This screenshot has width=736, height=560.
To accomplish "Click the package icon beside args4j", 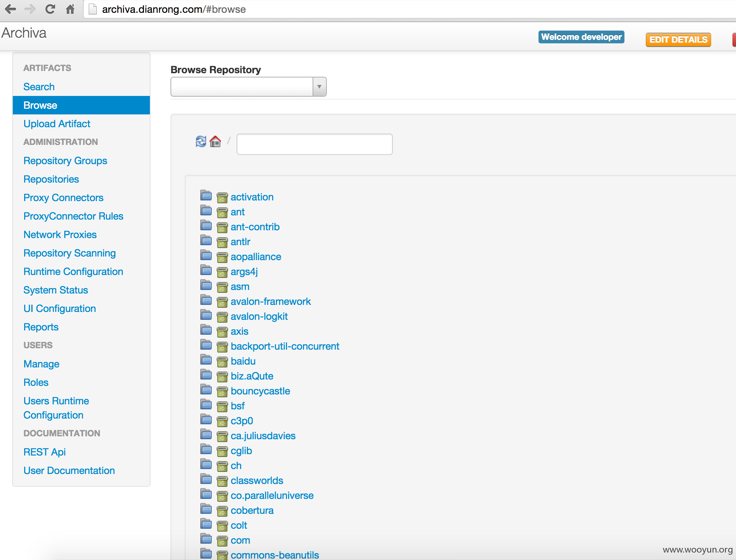I will click(x=222, y=272).
